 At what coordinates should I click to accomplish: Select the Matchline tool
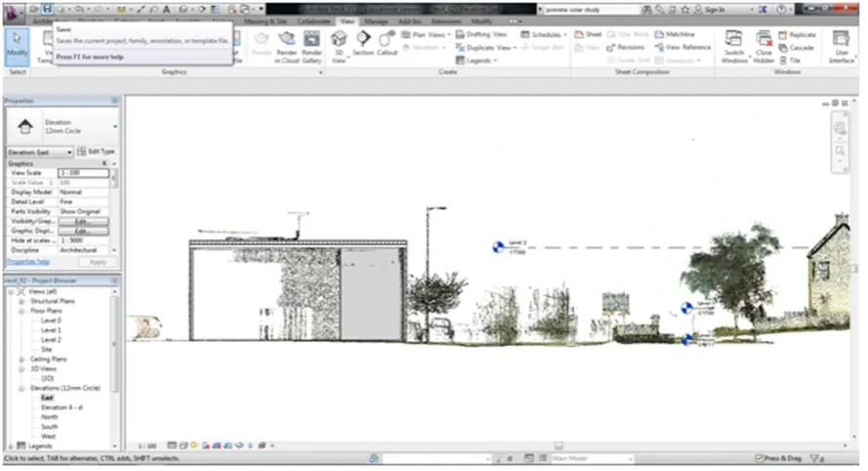tap(675, 34)
